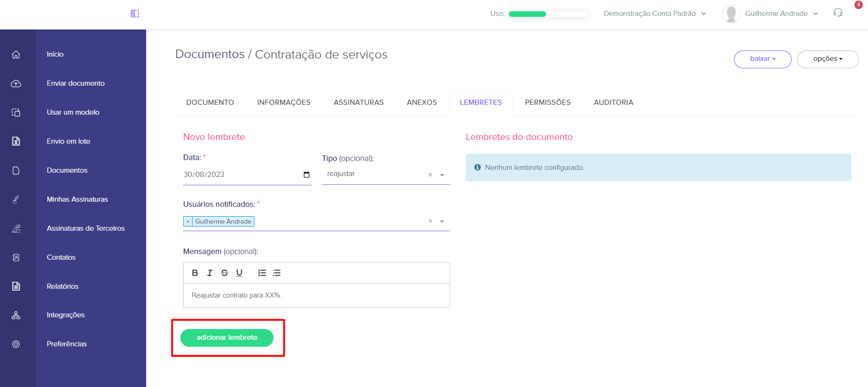868x387 pixels.
Task: Switch to the AUDITORIA tab
Action: click(x=613, y=102)
